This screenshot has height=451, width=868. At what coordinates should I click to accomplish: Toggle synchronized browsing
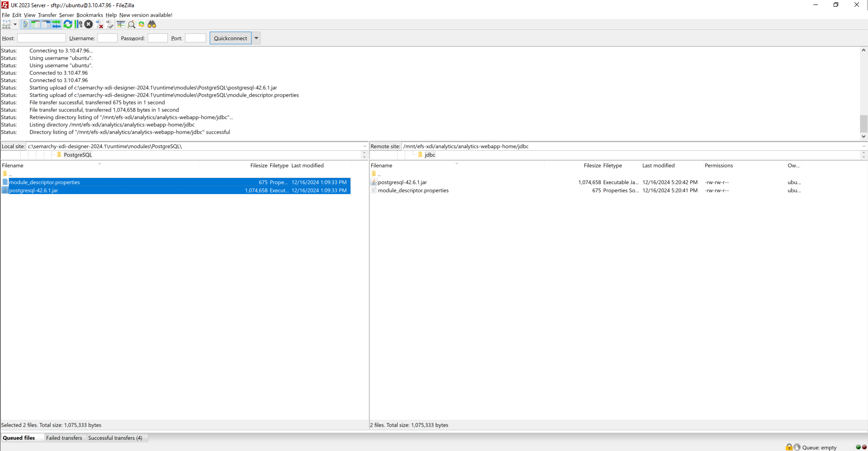coord(141,24)
